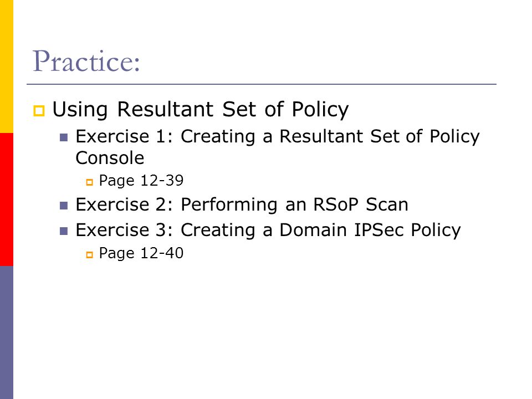Select the Using Resultant Set of Policy heading

[x=201, y=109]
